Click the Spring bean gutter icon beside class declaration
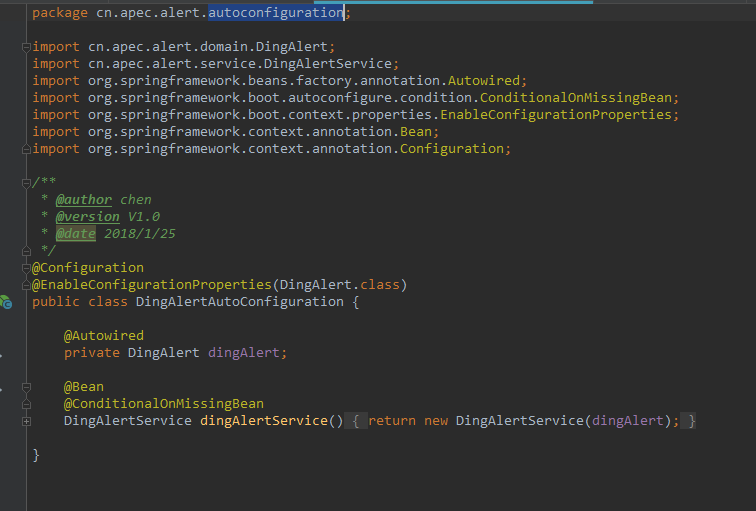The height and width of the screenshot is (511, 756). (5, 302)
